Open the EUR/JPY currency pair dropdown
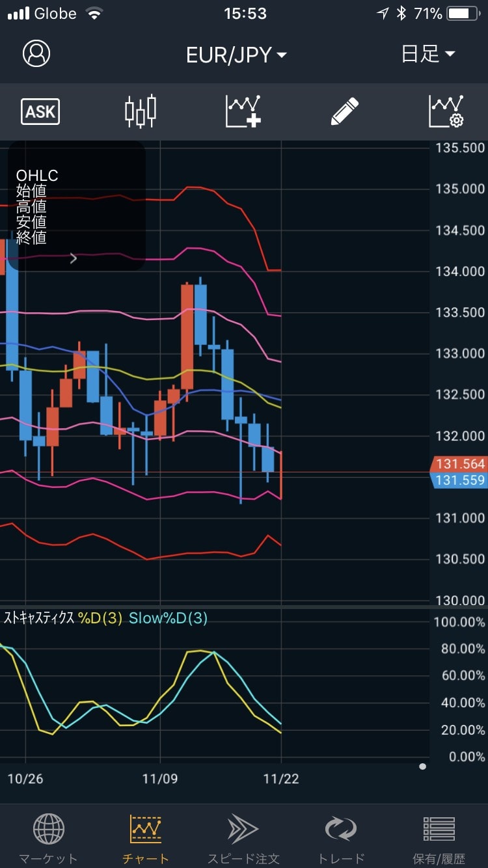Image resolution: width=488 pixels, height=868 pixels. tap(236, 55)
